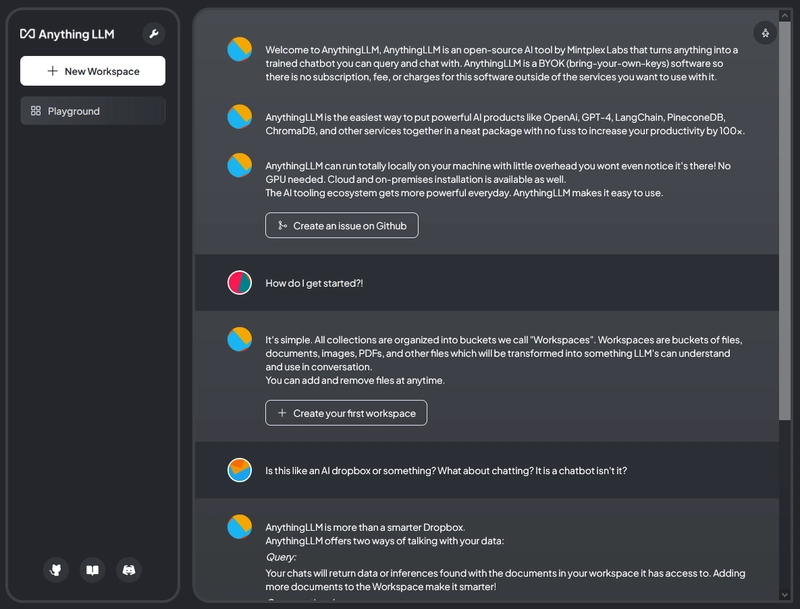Click the grid icon next to Playground
800x609 pixels.
pyautogui.click(x=36, y=111)
